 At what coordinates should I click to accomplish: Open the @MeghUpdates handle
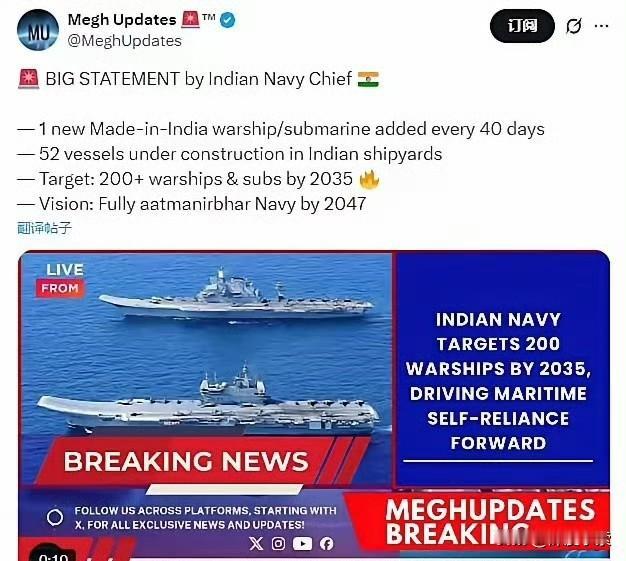click(x=125, y=41)
